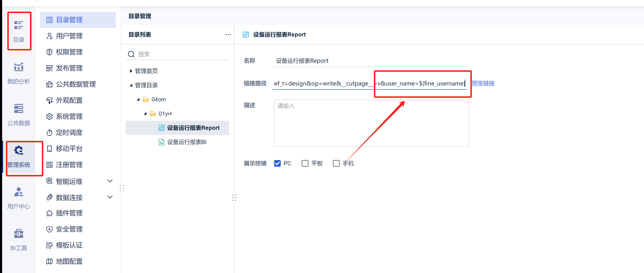
Task: Click the 数据连接 link icon
Action: [49, 197]
